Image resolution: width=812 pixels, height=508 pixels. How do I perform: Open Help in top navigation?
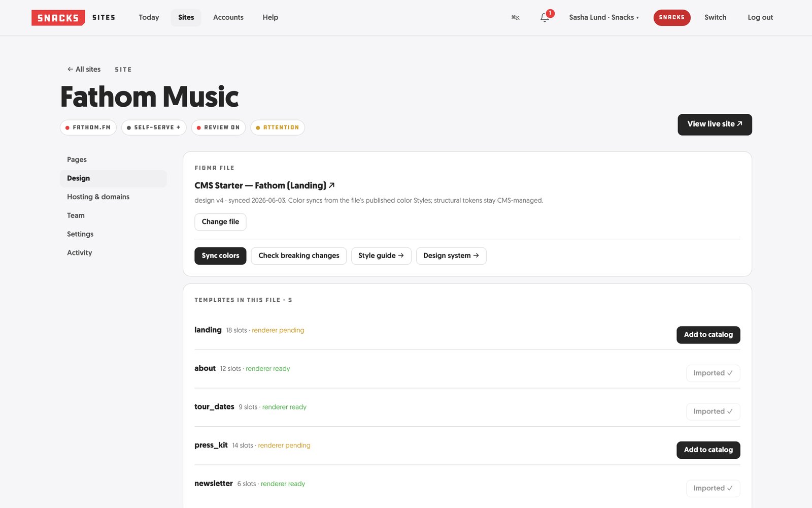point(270,17)
